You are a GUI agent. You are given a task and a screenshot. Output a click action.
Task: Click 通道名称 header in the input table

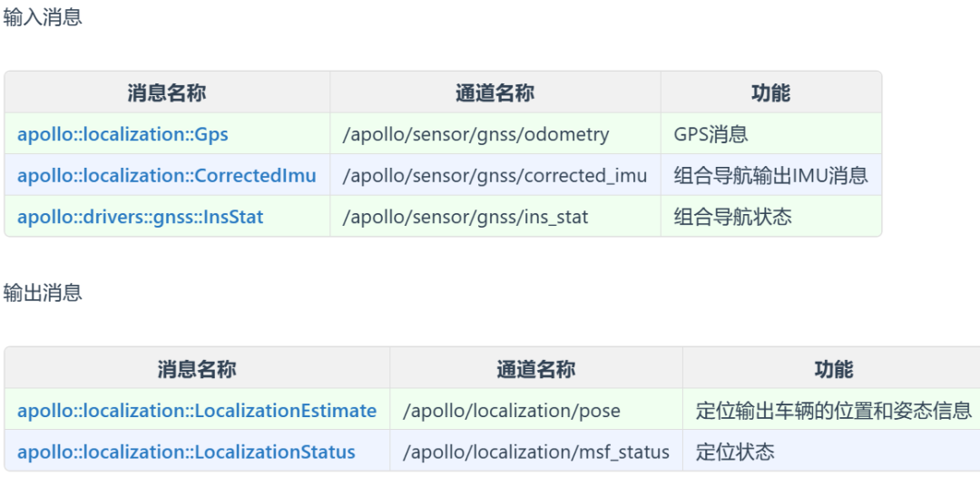tap(495, 92)
